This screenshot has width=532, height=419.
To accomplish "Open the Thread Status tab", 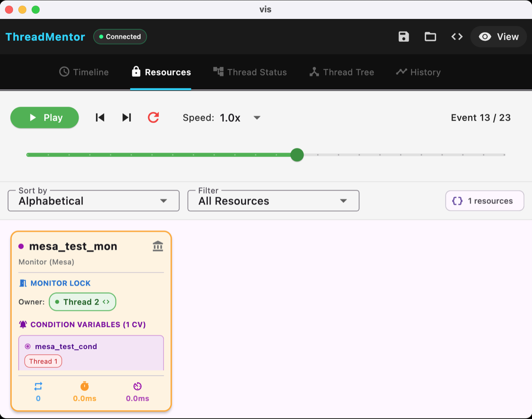I will [250, 72].
